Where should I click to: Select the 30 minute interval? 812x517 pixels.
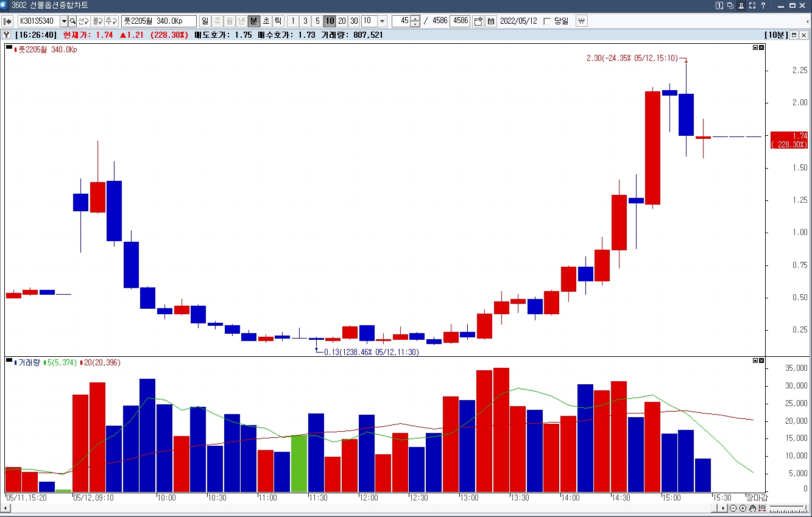click(354, 21)
